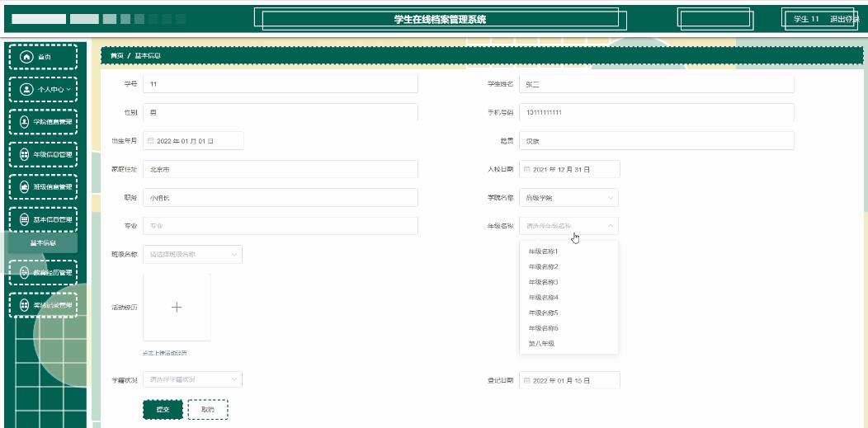The height and width of the screenshot is (428, 868).
Task: Choose 第八年级 from the list
Action: 568,343
